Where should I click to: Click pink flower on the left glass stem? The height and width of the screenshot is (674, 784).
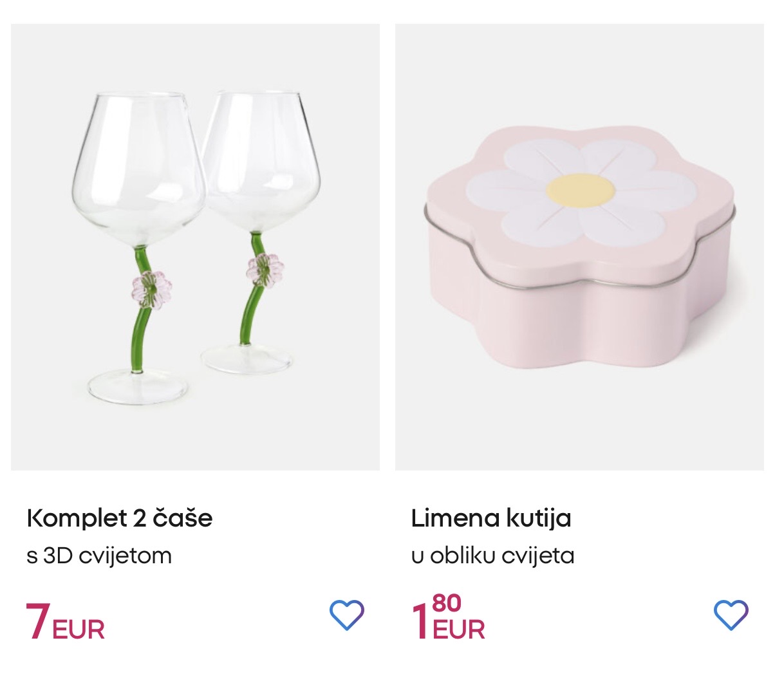pyautogui.click(x=149, y=291)
